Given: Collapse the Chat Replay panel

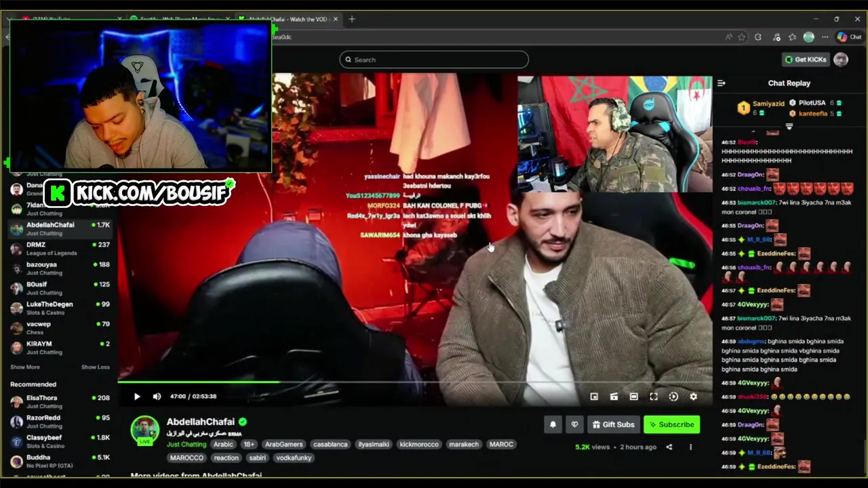Looking at the screenshot, I should point(721,83).
